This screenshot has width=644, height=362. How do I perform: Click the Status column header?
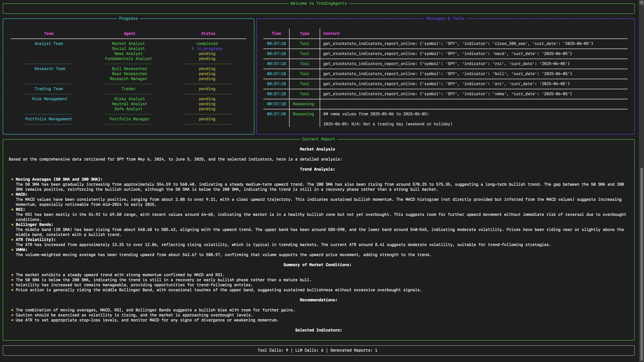click(x=208, y=34)
